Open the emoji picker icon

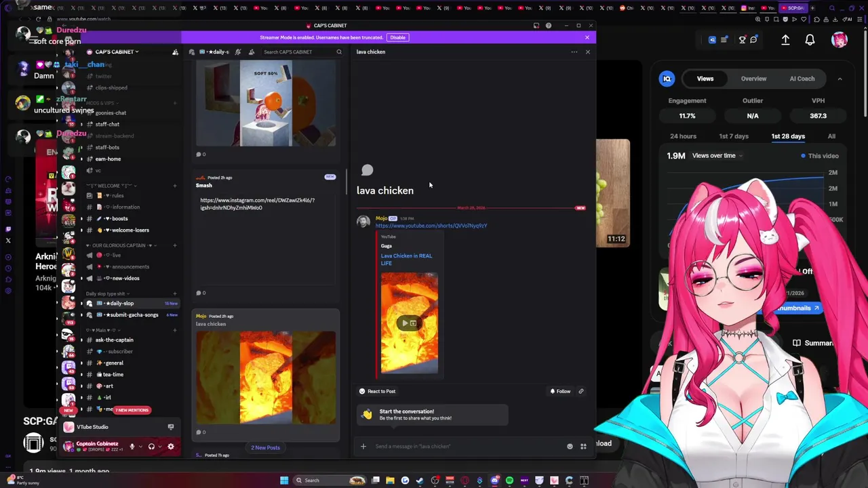(x=570, y=446)
